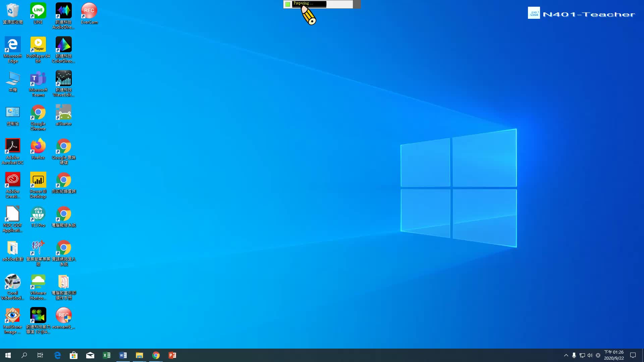The height and width of the screenshot is (362, 644).
Task: Open the volume speaker tray icon
Action: [590, 355]
